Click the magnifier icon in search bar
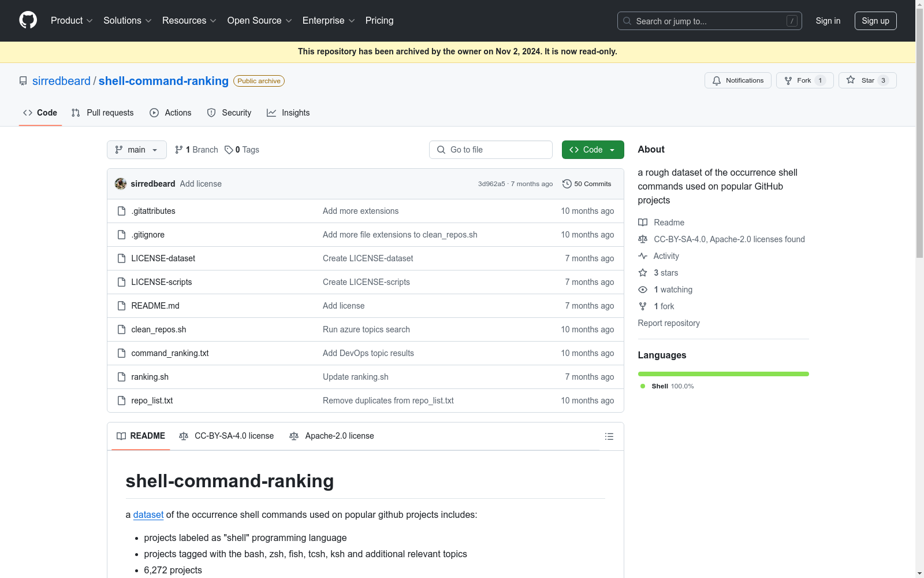 click(627, 21)
